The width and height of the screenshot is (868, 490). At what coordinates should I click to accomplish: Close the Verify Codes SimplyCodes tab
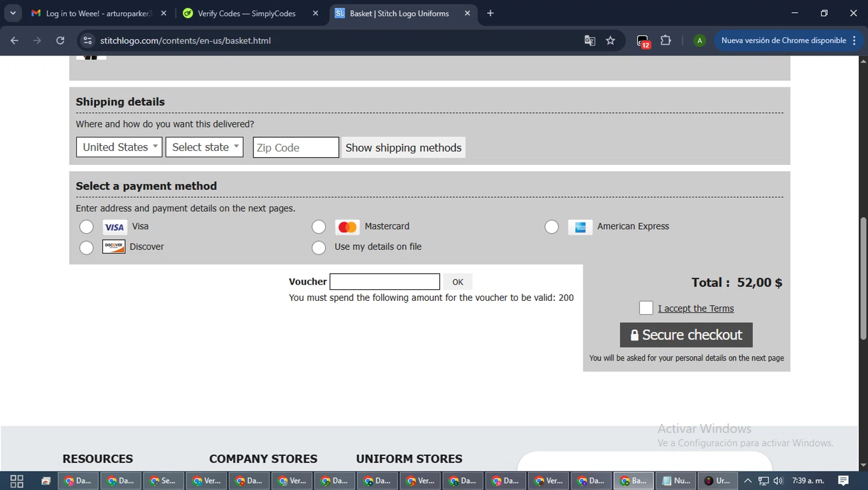coord(315,13)
